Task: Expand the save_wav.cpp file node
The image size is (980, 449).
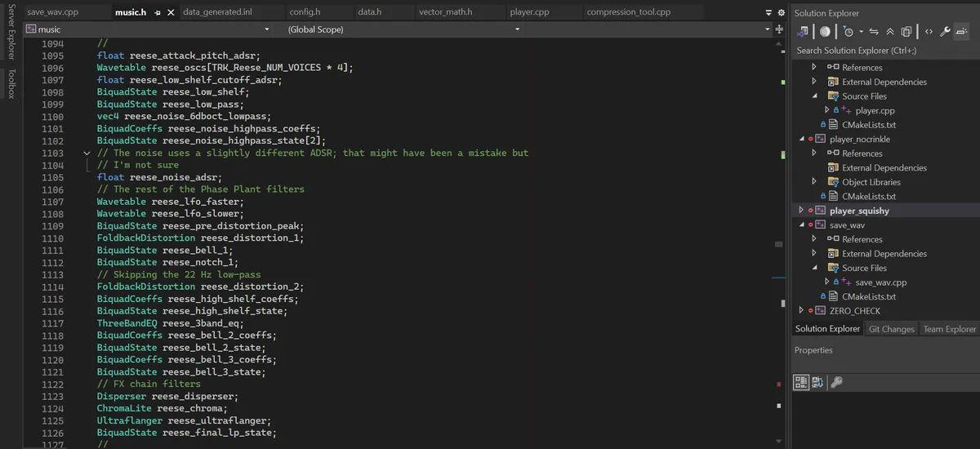Action: click(827, 282)
